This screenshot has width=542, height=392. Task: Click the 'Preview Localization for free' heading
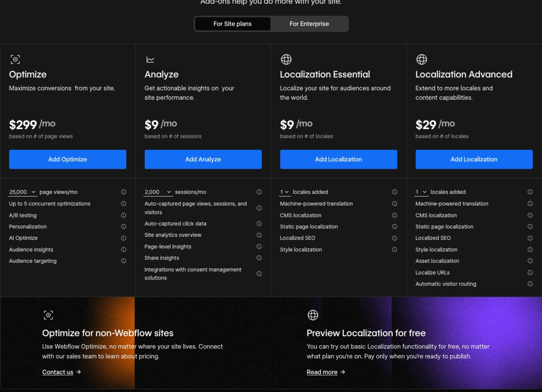click(x=366, y=333)
